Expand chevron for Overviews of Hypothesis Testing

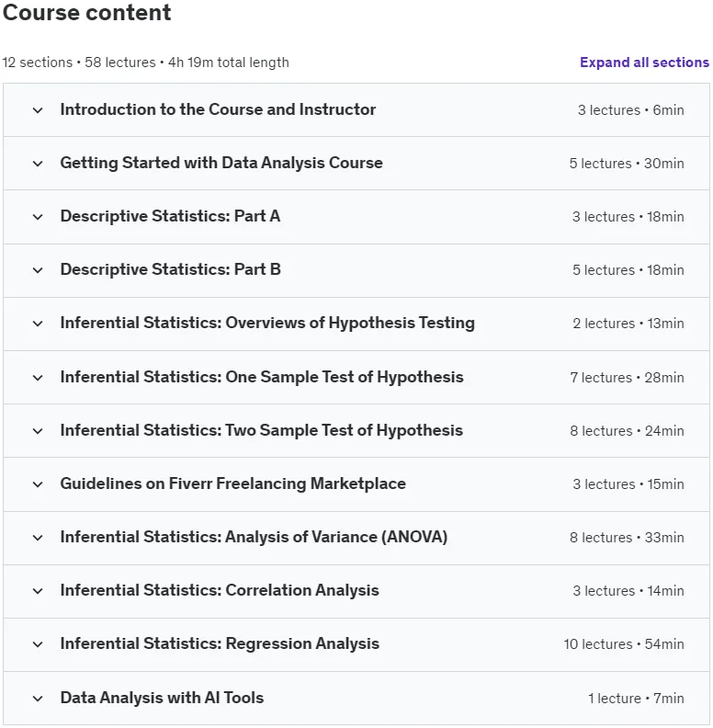point(38,324)
